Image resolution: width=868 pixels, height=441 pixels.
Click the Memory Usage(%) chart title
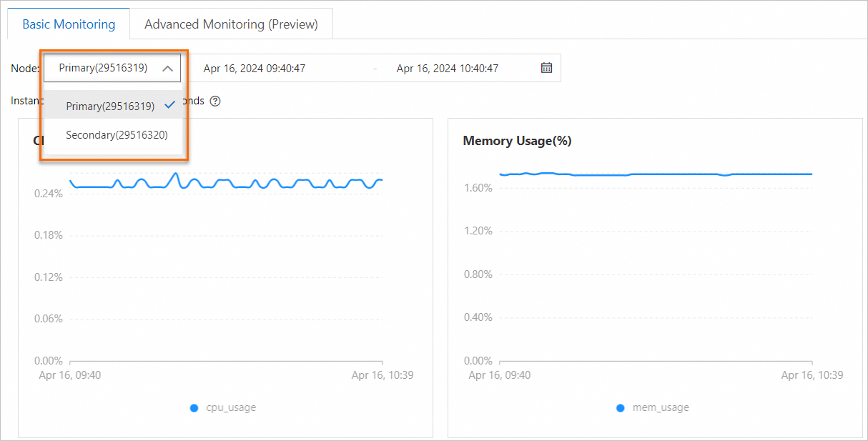[x=517, y=140]
